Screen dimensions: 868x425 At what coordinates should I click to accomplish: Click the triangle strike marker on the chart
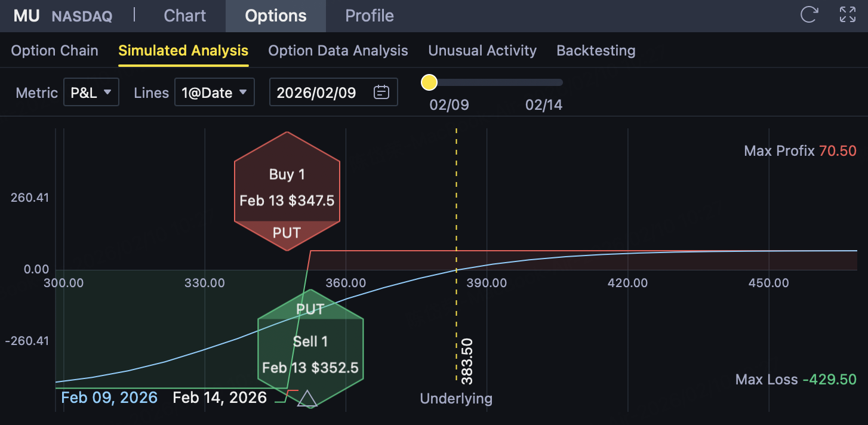tap(307, 398)
